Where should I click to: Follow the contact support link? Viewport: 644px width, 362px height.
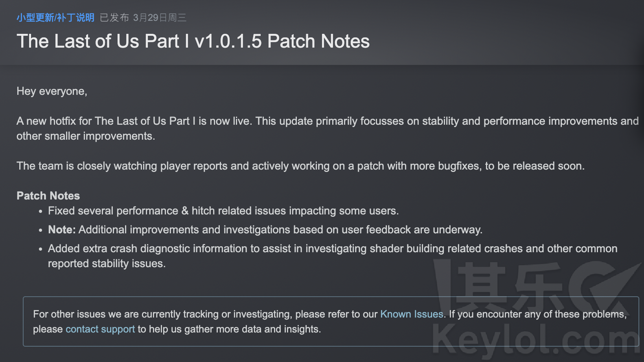point(100,329)
